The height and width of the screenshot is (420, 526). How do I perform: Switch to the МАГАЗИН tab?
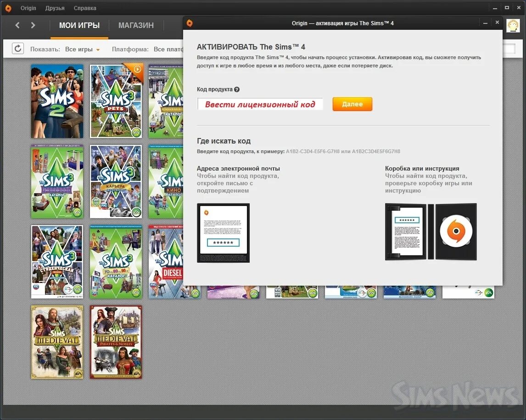(136, 26)
